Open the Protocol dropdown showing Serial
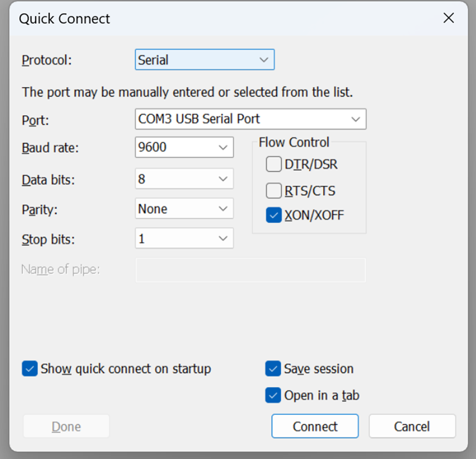The image size is (476, 459). tap(205, 60)
